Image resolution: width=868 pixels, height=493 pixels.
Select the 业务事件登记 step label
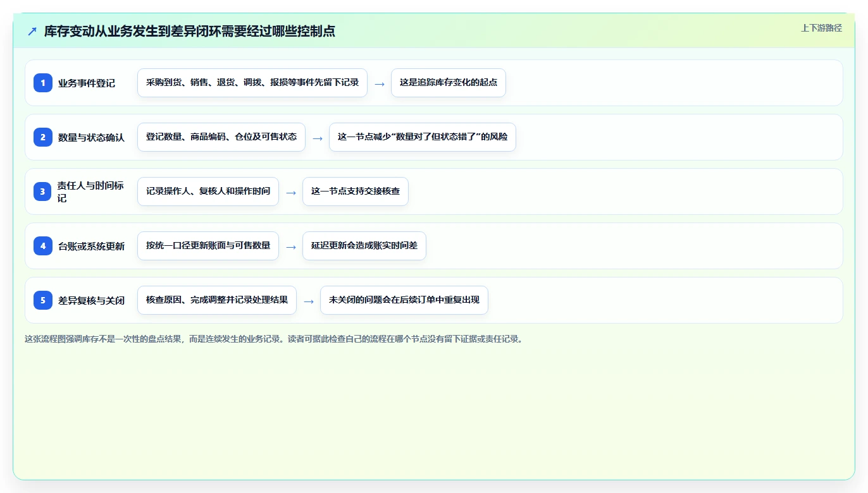point(87,83)
